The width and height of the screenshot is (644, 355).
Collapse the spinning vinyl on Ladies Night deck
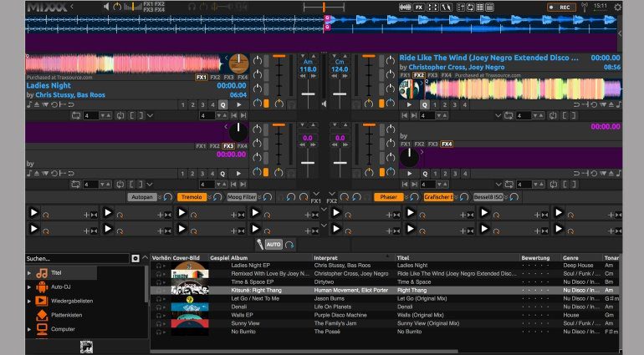point(226,58)
